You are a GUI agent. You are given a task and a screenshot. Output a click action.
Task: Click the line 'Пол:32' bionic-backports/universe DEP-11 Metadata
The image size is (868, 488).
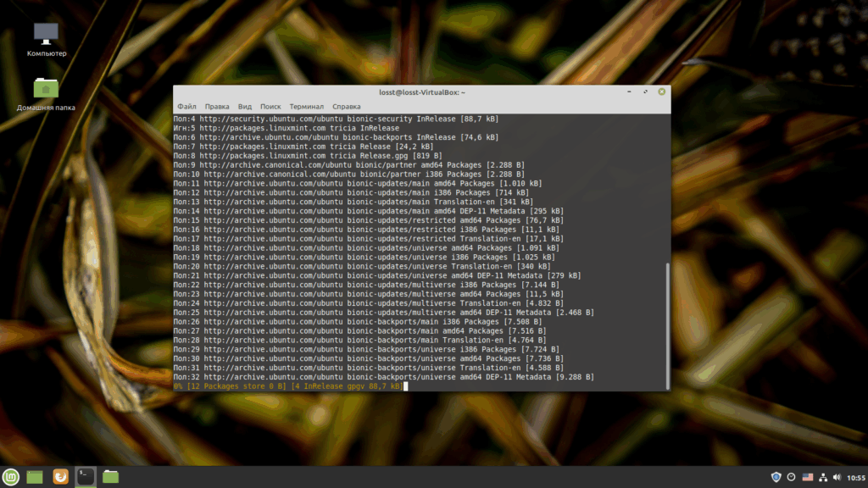pyautogui.click(x=384, y=377)
